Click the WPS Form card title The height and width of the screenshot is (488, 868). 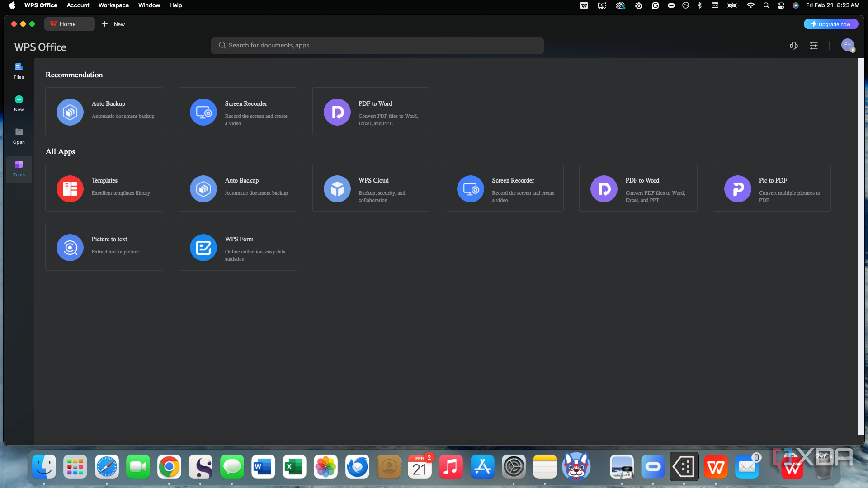point(239,239)
